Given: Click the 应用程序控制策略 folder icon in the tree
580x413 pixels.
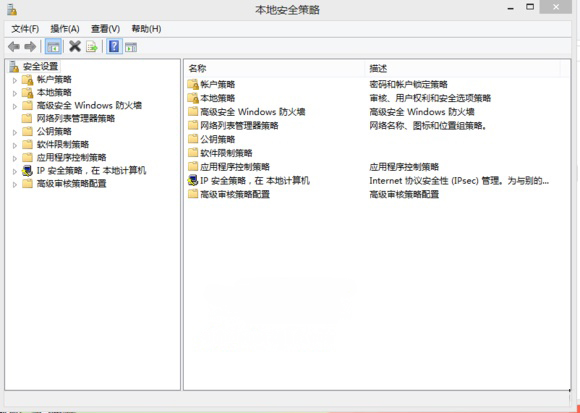Looking at the screenshot, I should click(28, 157).
